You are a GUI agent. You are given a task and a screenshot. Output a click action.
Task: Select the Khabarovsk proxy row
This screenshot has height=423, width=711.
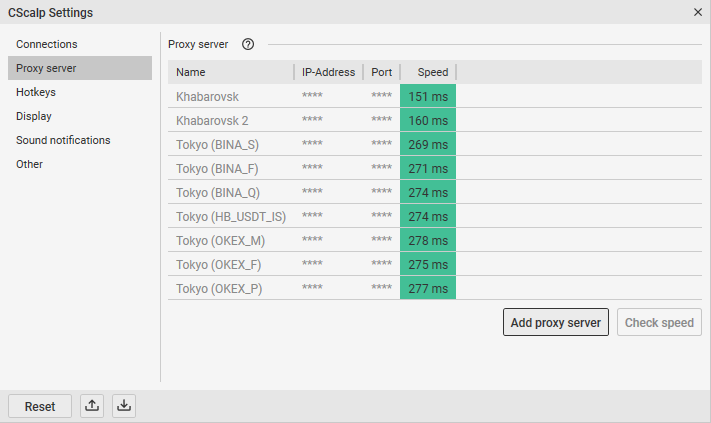(x=208, y=96)
